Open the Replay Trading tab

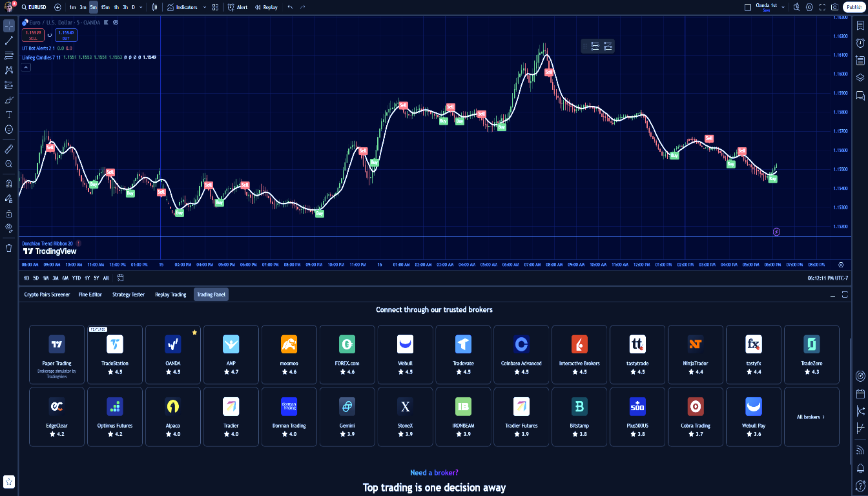tap(170, 294)
